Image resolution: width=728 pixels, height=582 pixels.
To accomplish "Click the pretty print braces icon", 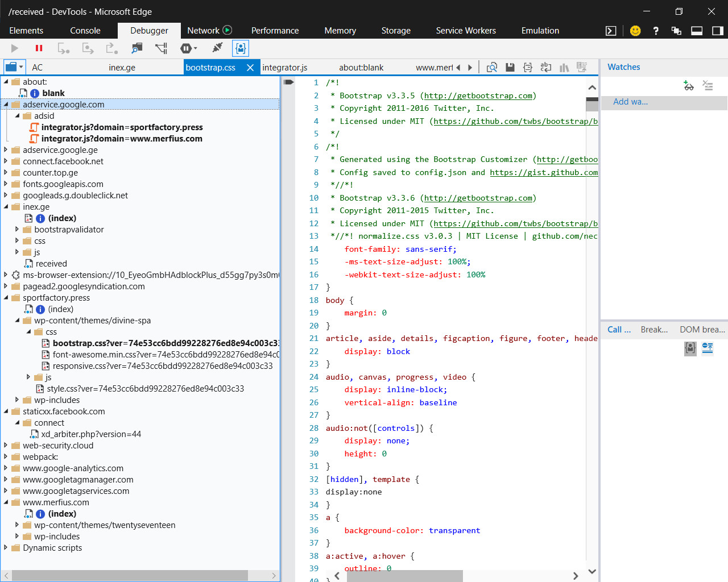I will tap(528, 68).
